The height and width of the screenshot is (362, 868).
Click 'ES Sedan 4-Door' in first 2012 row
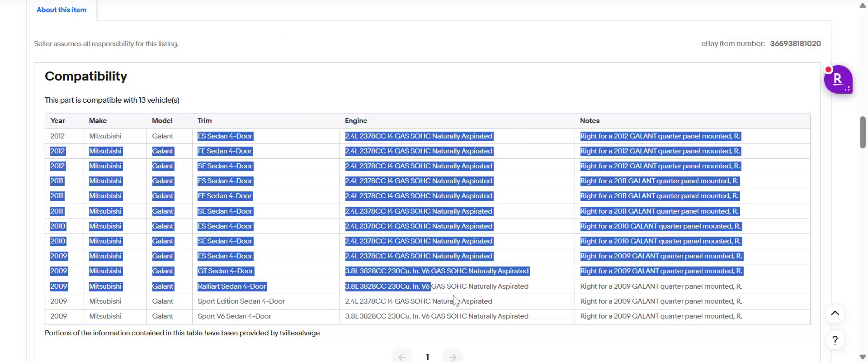point(225,136)
